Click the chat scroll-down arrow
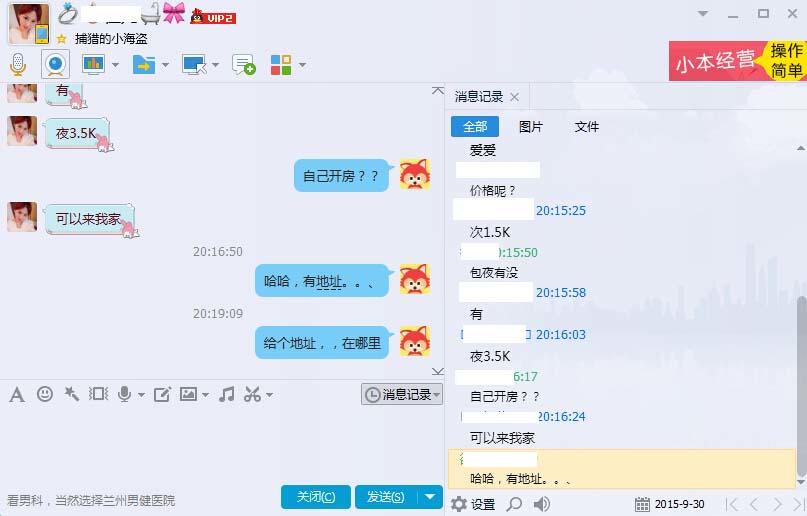 click(x=438, y=371)
